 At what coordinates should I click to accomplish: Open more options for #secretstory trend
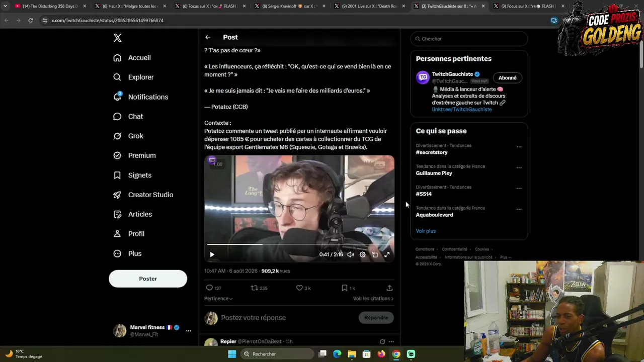[x=519, y=147]
